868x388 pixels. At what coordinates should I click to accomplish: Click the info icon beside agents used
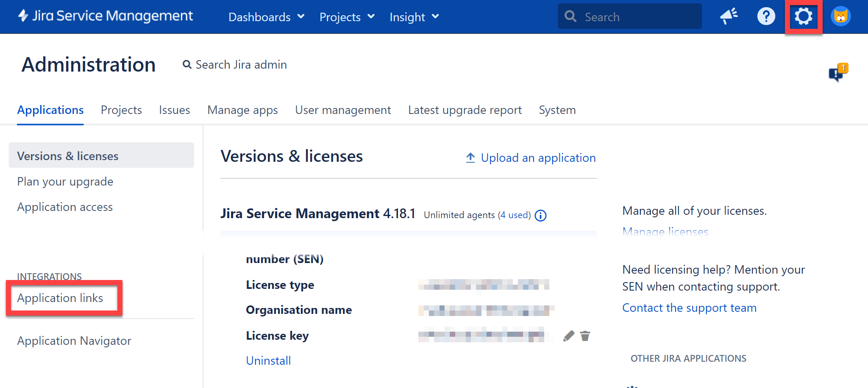pyautogui.click(x=540, y=216)
